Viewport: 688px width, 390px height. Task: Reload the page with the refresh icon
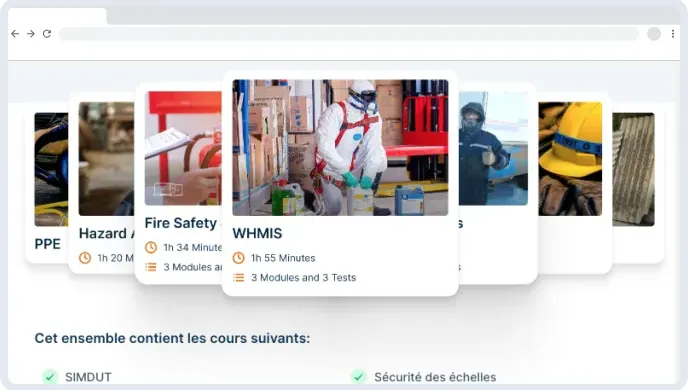click(x=47, y=34)
